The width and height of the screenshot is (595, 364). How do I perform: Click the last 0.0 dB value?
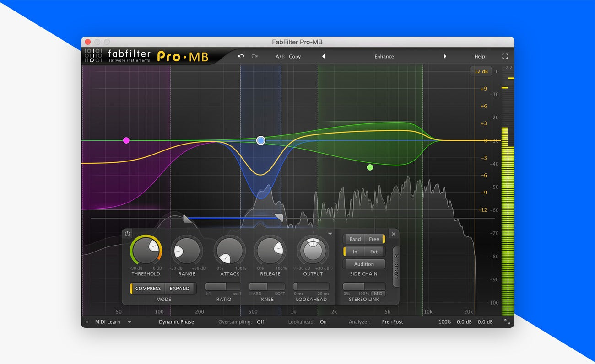pos(485,322)
